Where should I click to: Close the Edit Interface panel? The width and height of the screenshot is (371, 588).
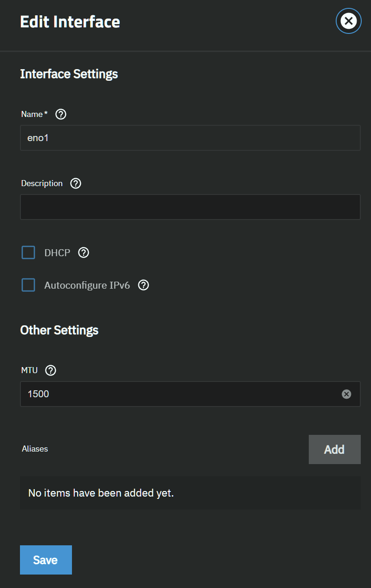point(348,21)
